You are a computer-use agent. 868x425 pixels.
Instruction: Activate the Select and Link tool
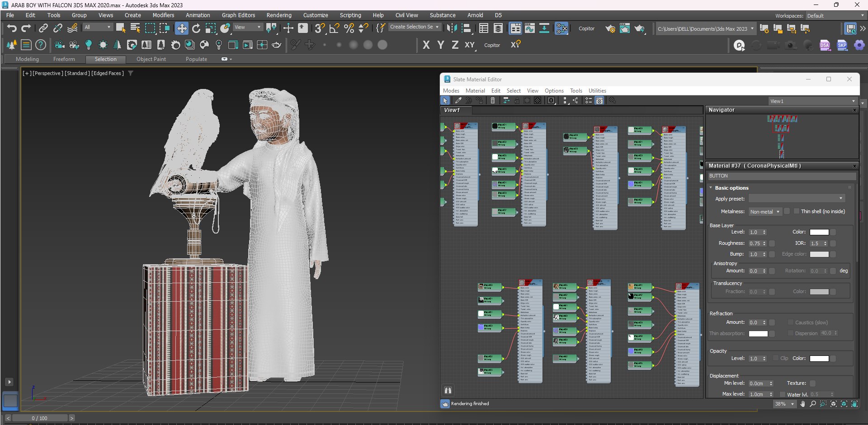[x=43, y=28]
